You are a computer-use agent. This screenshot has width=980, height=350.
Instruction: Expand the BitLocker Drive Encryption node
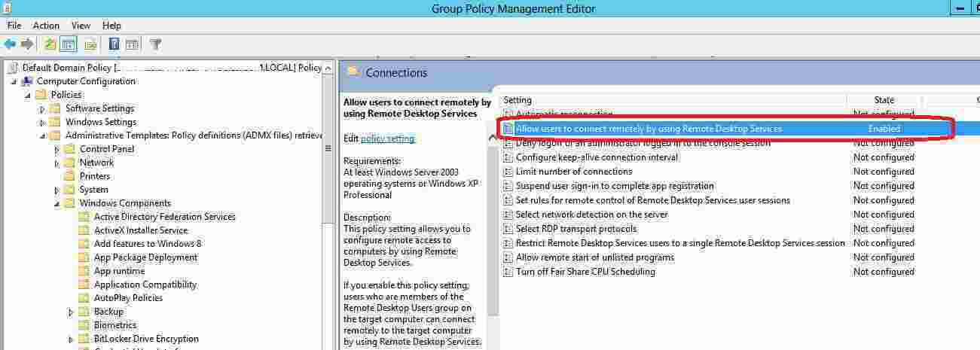click(x=71, y=339)
